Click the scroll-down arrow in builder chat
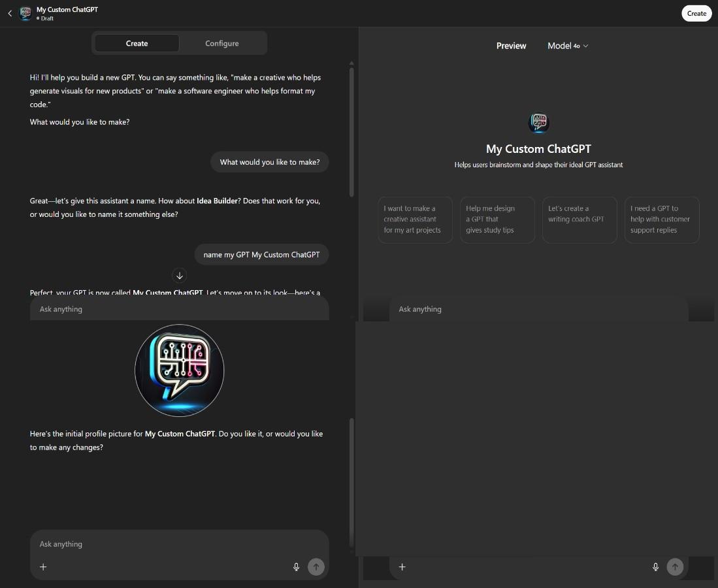Viewport: 718px width, 588px height. click(180, 276)
